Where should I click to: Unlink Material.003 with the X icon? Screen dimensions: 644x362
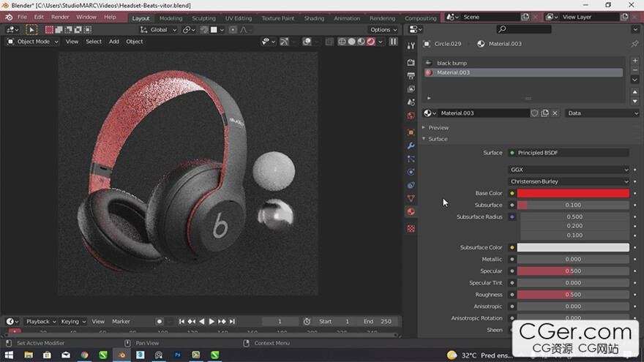[555, 113]
